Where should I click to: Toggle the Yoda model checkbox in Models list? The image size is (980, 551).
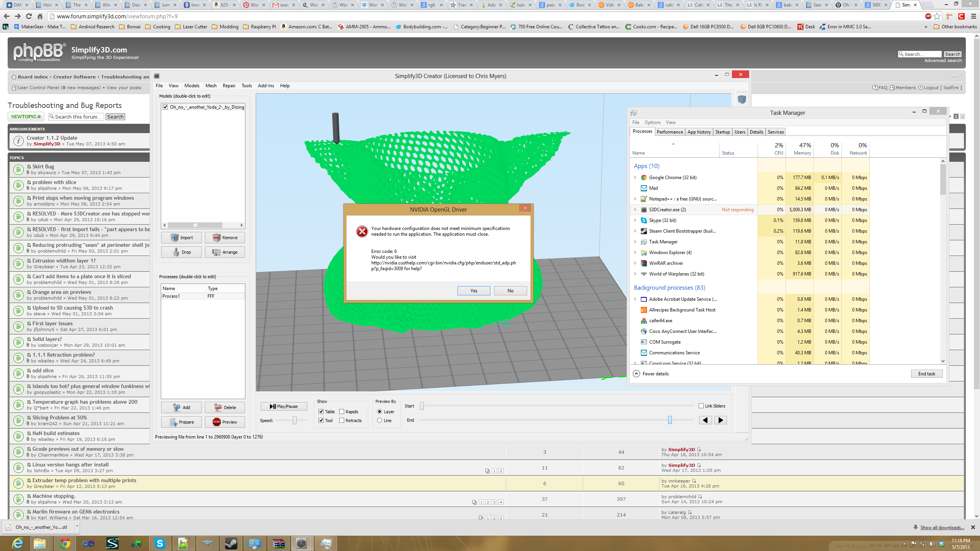[x=165, y=107]
